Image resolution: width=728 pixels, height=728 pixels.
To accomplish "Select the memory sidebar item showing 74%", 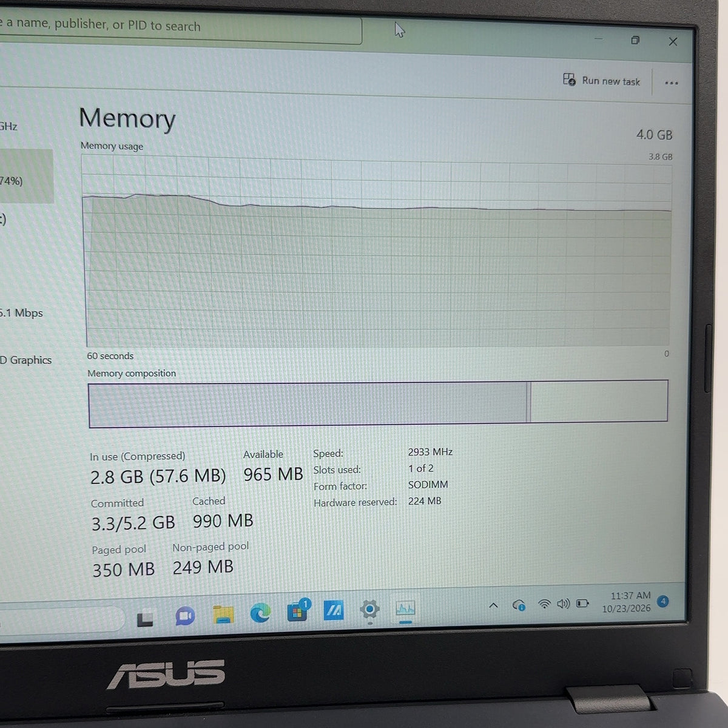I will 25,177.
